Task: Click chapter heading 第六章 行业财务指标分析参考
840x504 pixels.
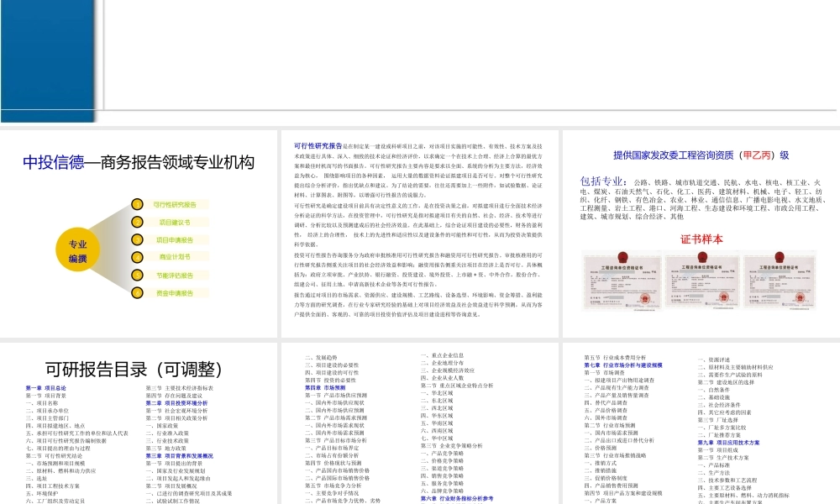Action: pos(457,498)
